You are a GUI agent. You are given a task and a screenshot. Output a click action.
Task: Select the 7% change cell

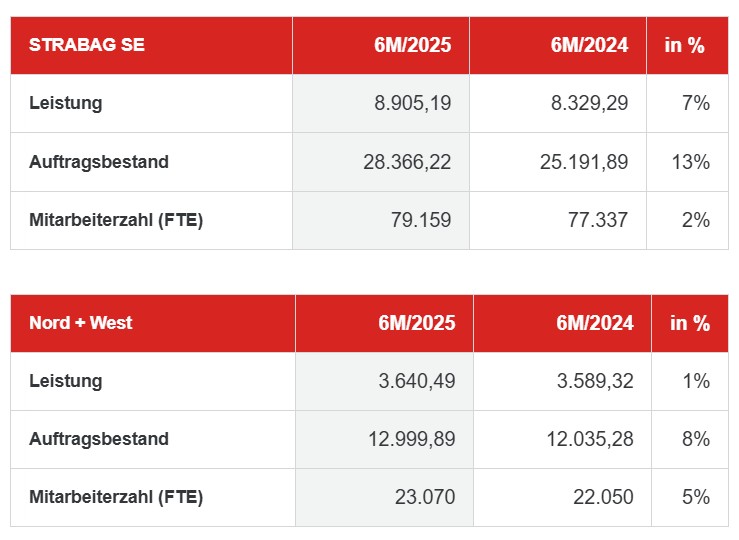697,103
